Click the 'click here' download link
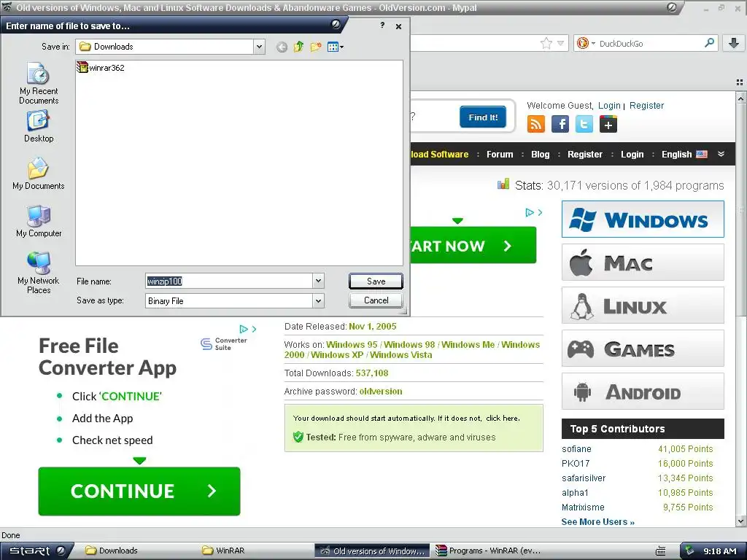747x560 pixels. click(x=502, y=418)
